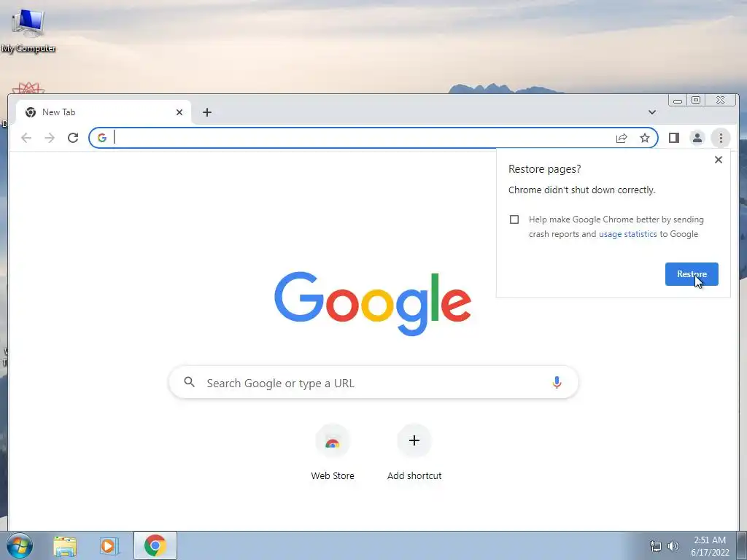Viewport: 747px width, 560px height.
Task: Click the Google logo
Action: click(x=373, y=304)
